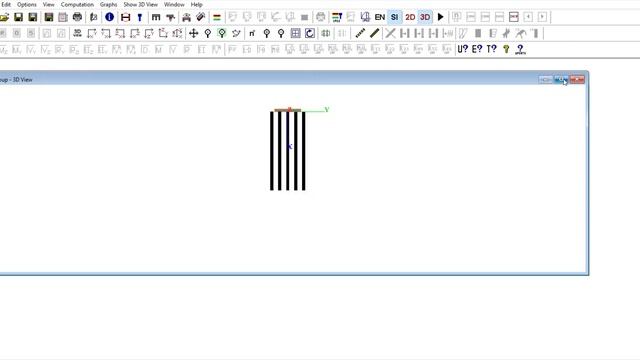Click the first magnifier zoom icon
This screenshot has width=640, height=360.
coord(208,33)
